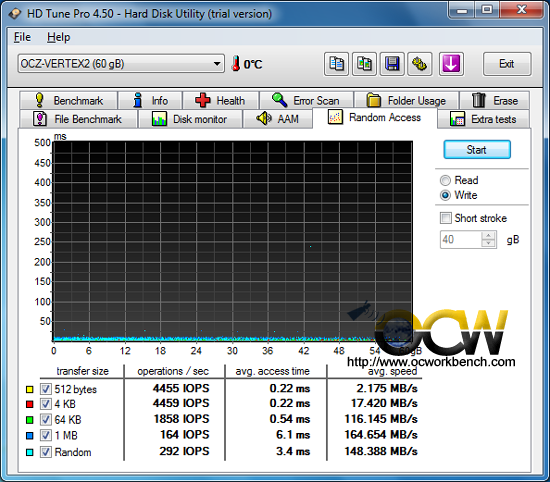Click the 164.654 MB/s speed value

coord(381,435)
